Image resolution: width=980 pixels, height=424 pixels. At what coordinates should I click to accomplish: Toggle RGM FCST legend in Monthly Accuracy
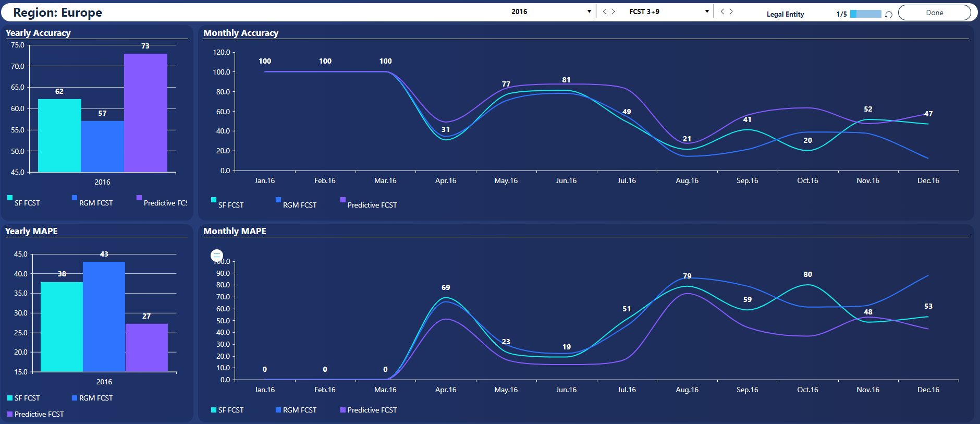click(x=296, y=203)
